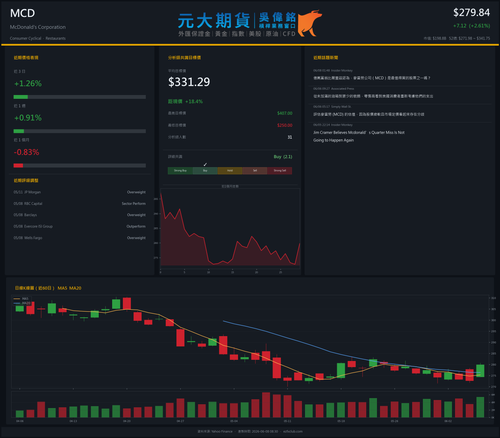Click the Buy (2.1) consensus rating
This screenshot has height=438, width=500.
283,157
